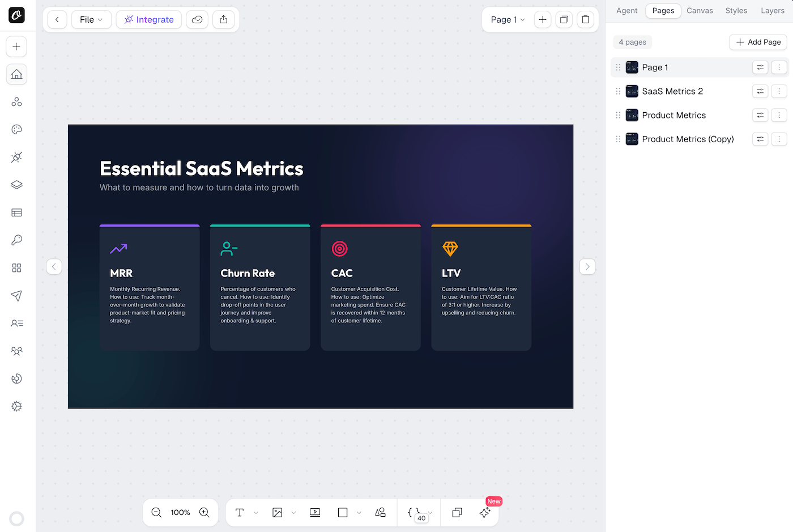Click the zoom out magnifier icon

(156, 512)
